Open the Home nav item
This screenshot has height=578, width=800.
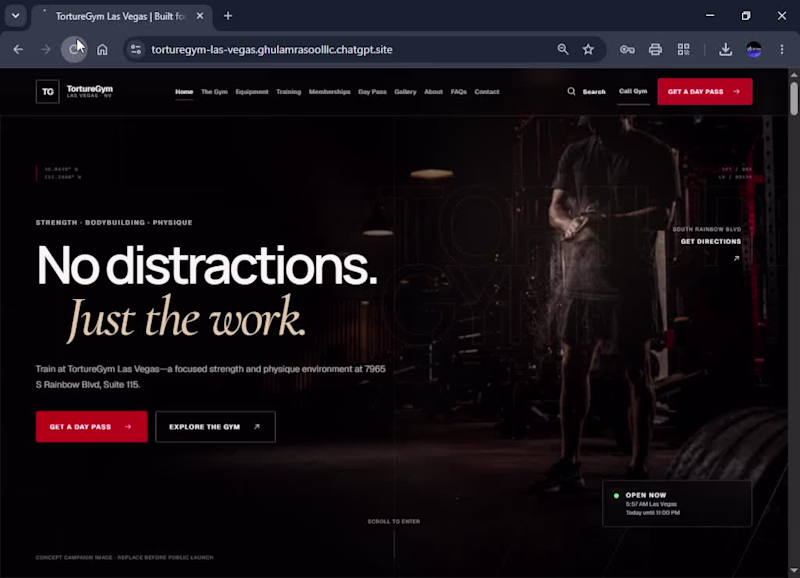(184, 92)
